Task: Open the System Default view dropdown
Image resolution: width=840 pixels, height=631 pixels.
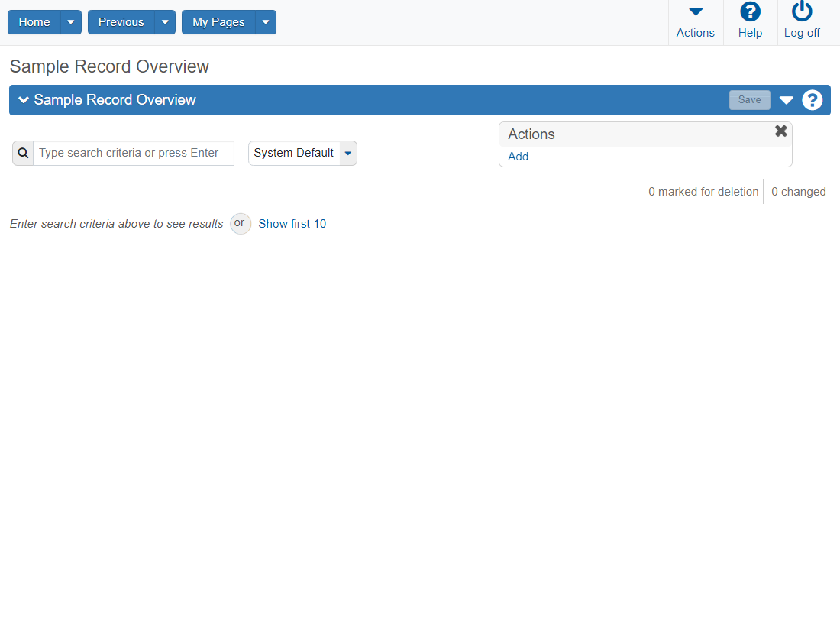Action: pos(302,154)
